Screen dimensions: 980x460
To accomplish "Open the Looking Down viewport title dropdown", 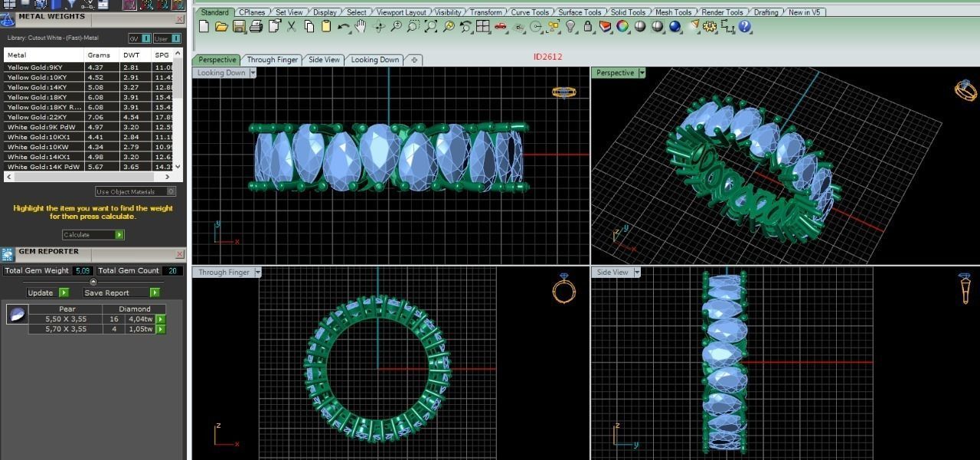I will pyautogui.click(x=253, y=73).
